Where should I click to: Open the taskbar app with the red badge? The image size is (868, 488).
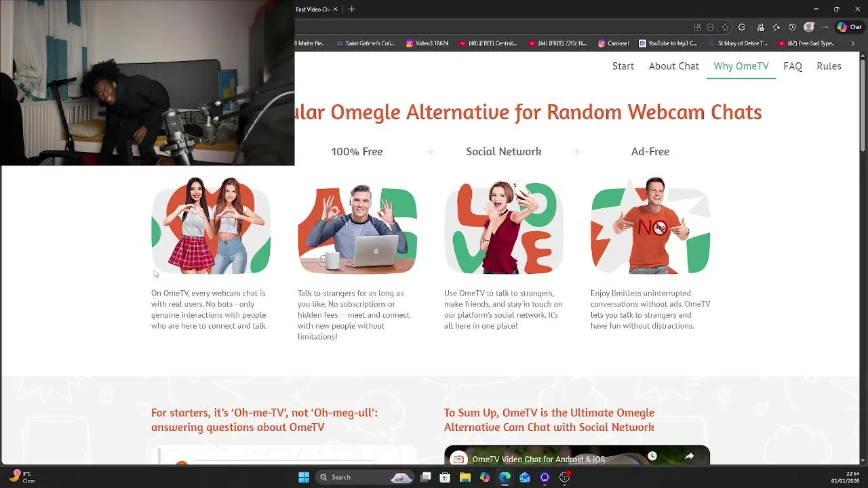tap(564, 477)
